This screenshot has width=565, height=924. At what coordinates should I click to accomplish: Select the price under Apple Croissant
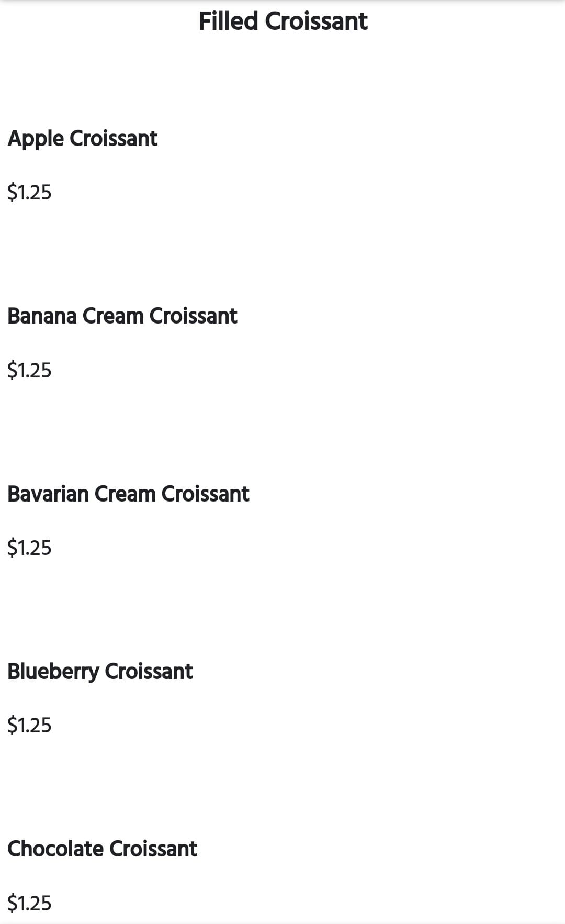tap(29, 193)
